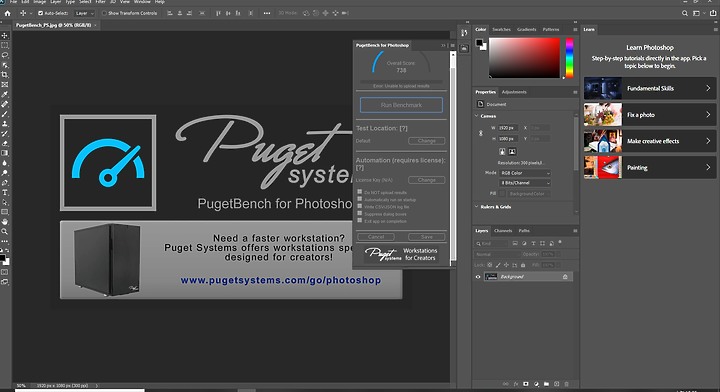Image resolution: width=720 pixels, height=392 pixels.
Task: Select the Rectangular Marquee tool
Action: [5, 45]
